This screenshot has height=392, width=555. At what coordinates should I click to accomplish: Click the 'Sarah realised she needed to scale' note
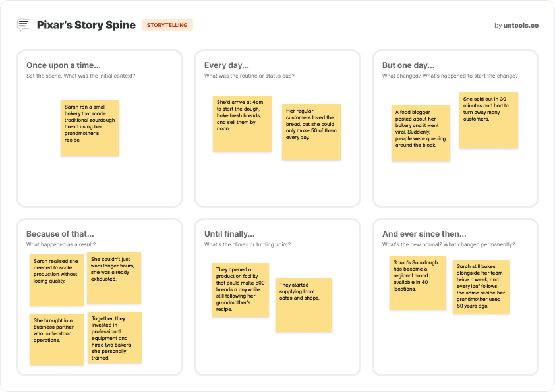57,280
